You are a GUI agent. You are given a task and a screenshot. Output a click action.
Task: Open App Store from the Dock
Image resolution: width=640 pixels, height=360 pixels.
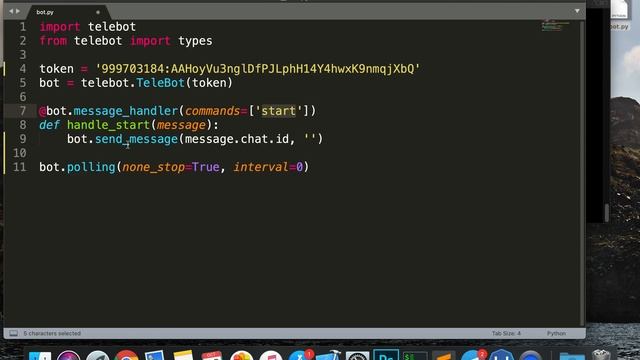pyautogui.click(x=299, y=355)
